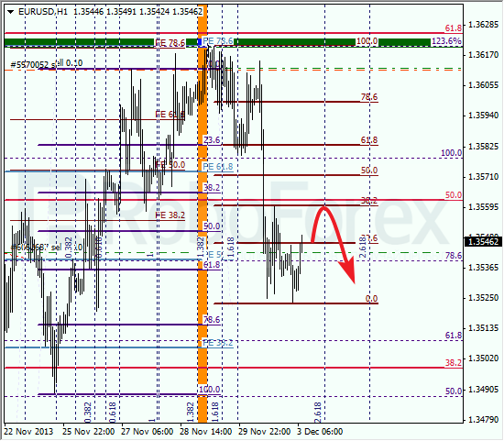Click the 78.6 brown retracement level label
504x441 pixels.
(x=369, y=97)
